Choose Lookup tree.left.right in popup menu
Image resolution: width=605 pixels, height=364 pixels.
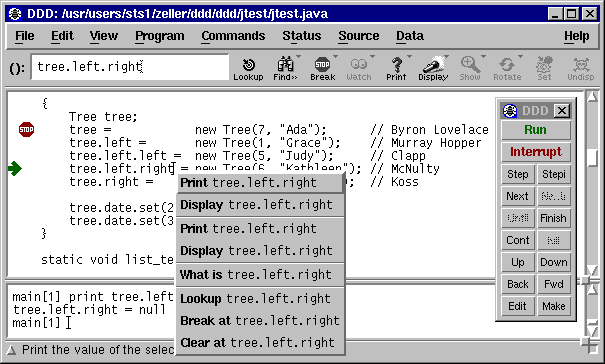click(x=260, y=298)
